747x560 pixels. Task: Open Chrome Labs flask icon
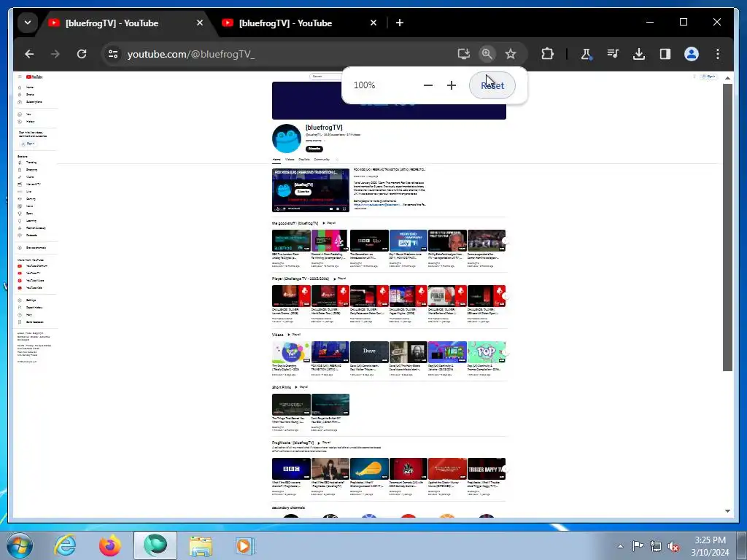pyautogui.click(x=586, y=54)
